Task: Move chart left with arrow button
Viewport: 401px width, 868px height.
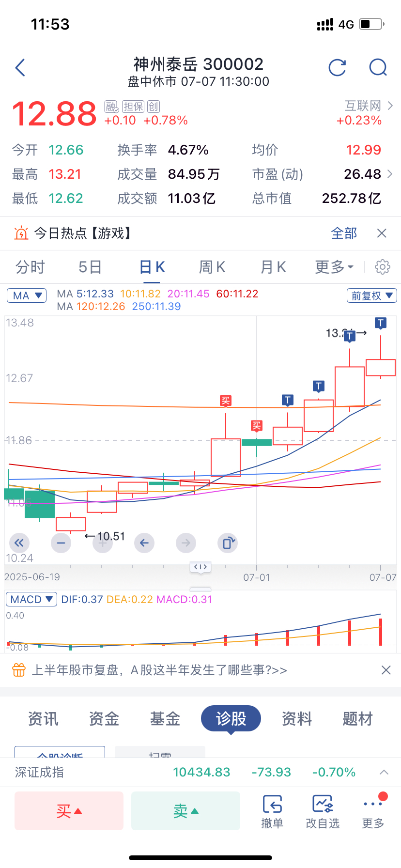Action: [144, 543]
